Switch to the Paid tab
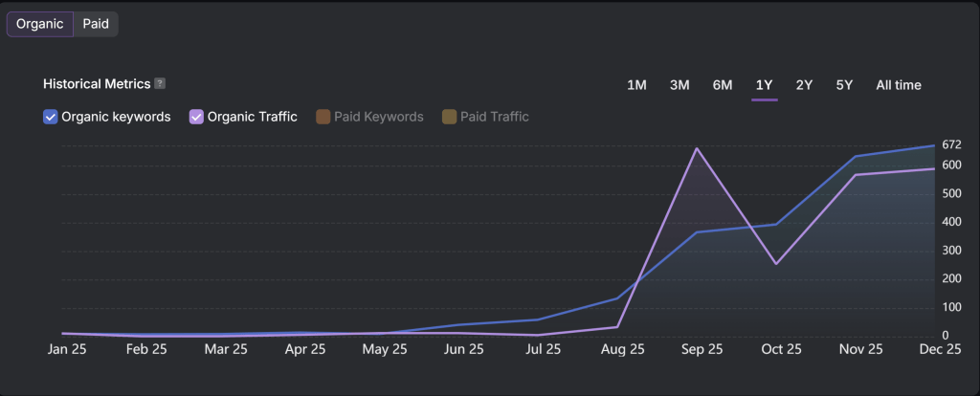 coord(96,24)
